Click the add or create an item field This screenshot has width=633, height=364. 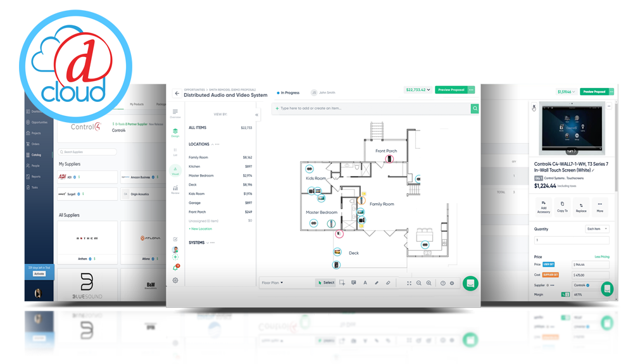click(x=372, y=108)
